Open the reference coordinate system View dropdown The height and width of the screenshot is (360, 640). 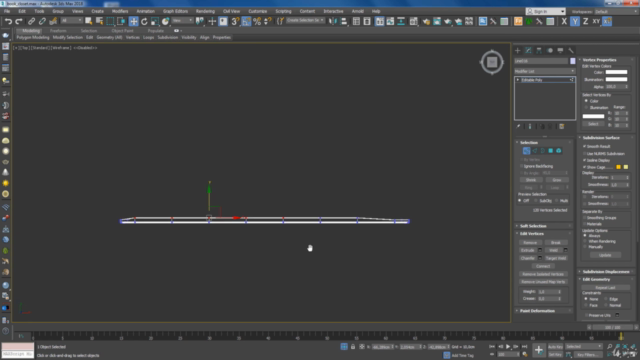pyautogui.click(x=182, y=20)
